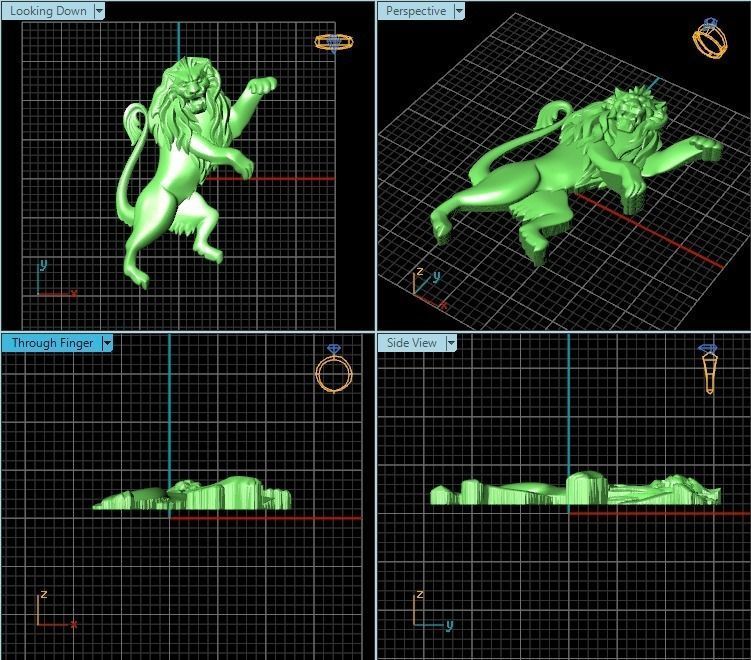Image resolution: width=751 pixels, height=660 pixels.
Task: Click the XY axis indicator in Looking Down view
Action: (x=57, y=278)
